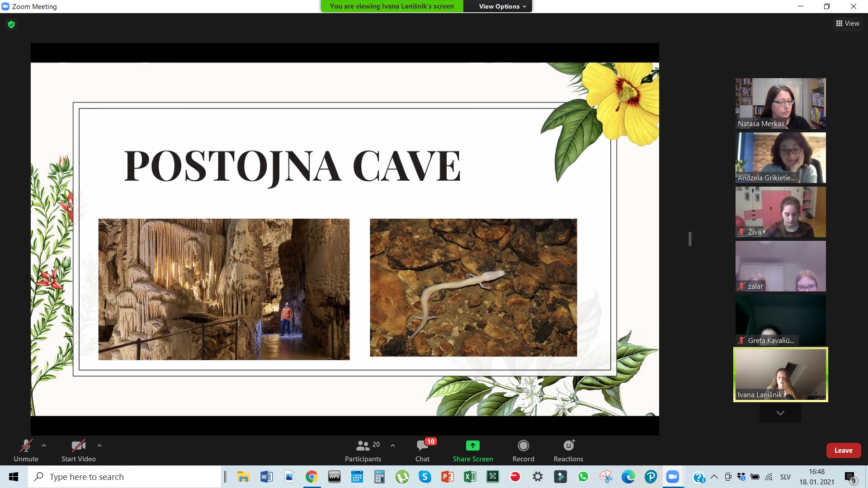Expand the arrow next to Participants
The width and height of the screenshot is (868, 488).
pyautogui.click(x=393, y=446)
